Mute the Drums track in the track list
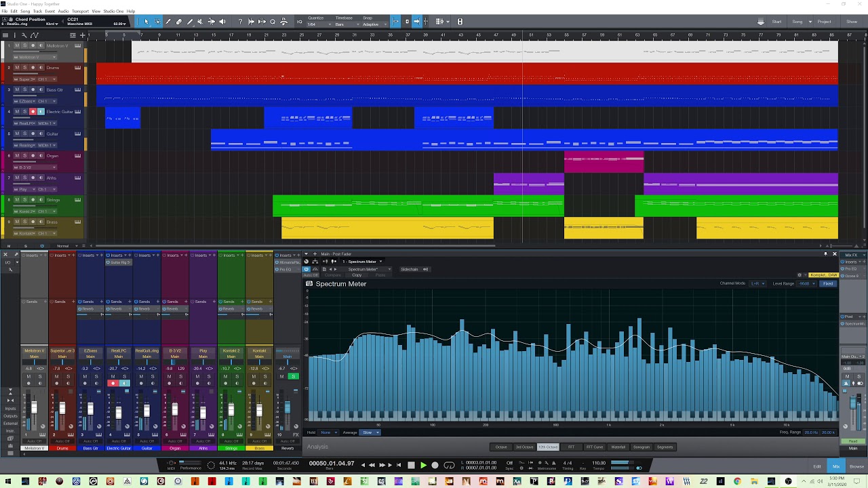The height and width of the screenshot is (488, 868). [18, 68]
